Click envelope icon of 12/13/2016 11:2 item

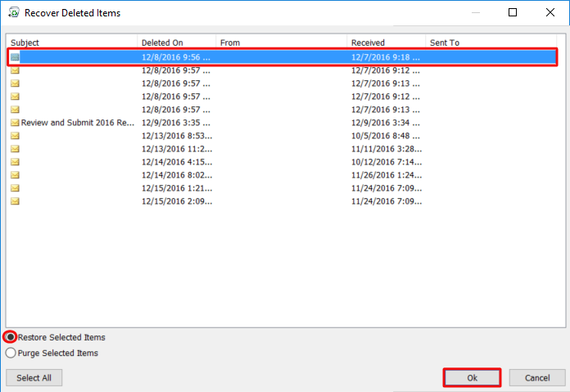coord(15,149)
